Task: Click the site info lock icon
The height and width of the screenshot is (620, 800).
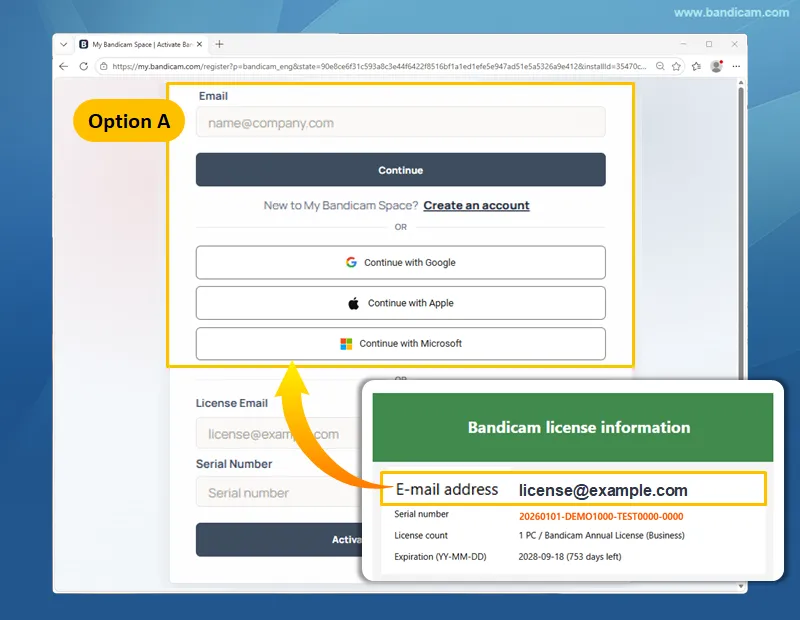Action: click(x=104, y=66)
